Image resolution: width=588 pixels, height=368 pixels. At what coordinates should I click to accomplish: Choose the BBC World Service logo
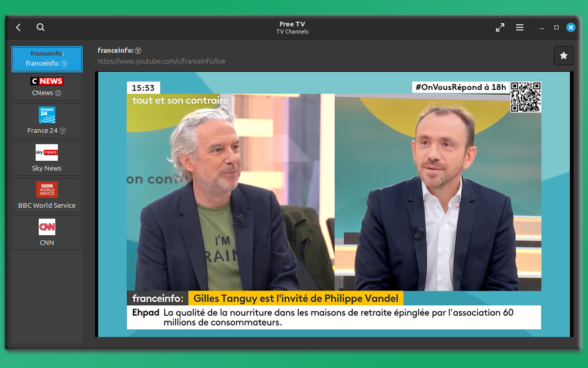[47, 190]
